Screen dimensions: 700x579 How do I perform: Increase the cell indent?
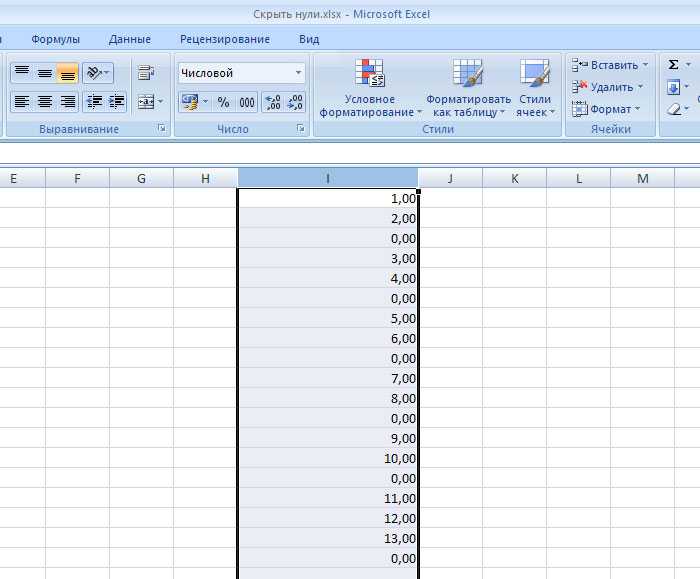(x=117, y=102)
